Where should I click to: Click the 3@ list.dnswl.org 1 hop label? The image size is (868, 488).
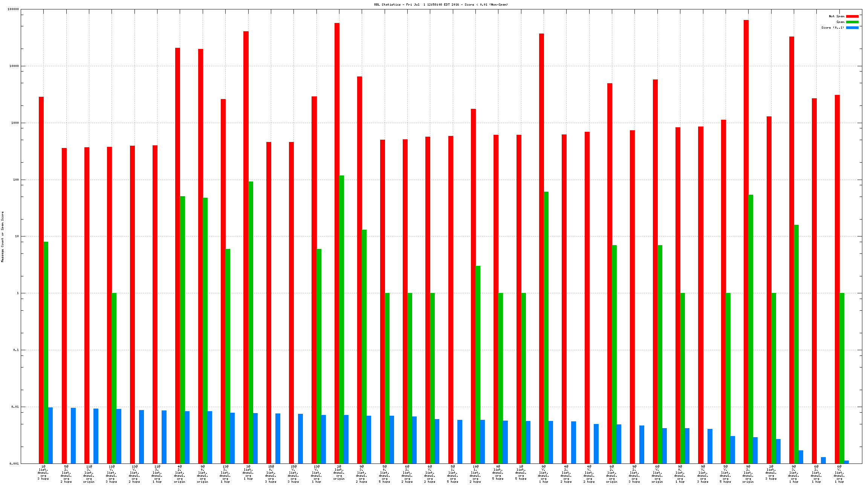[248, 473]
